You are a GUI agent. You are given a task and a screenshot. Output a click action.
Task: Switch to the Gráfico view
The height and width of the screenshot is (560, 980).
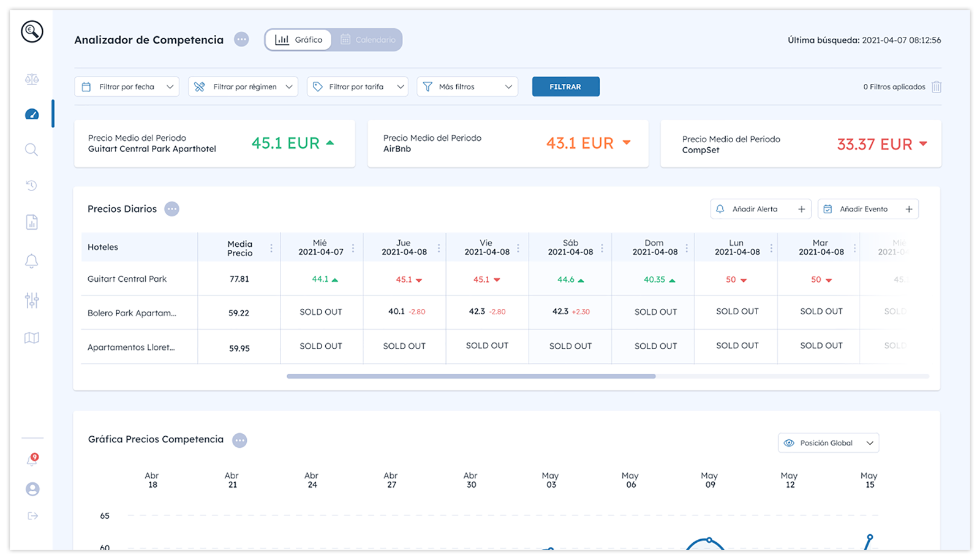point(299,40)
